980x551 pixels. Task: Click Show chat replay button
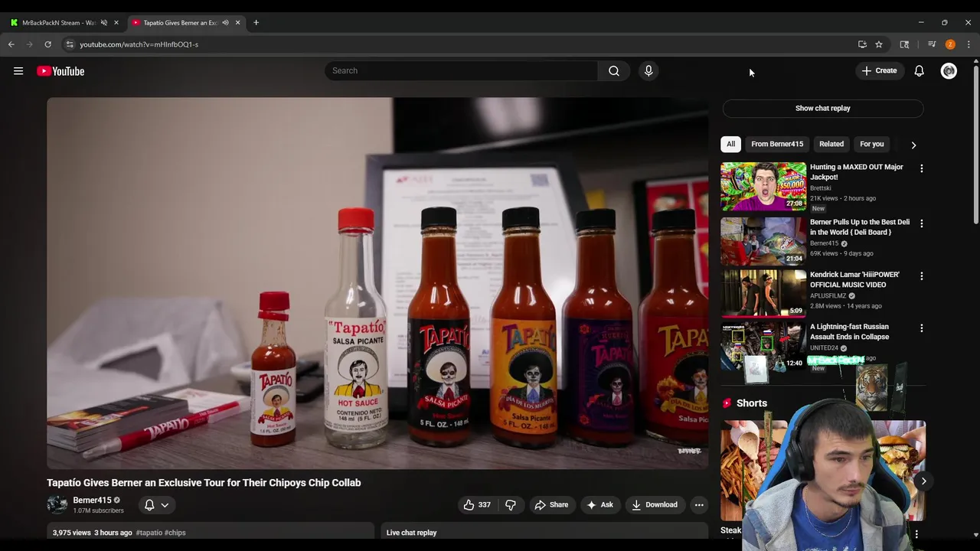822,108
